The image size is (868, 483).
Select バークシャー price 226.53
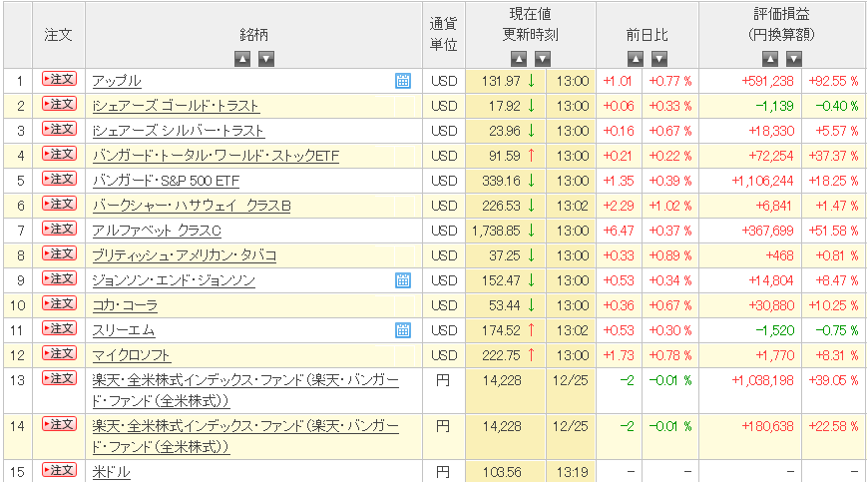502,206
